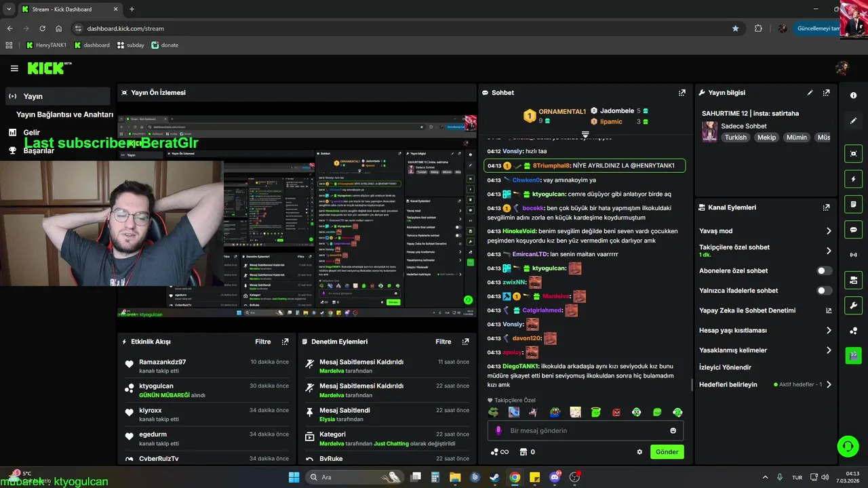The width and height of the screenshot is (868, 488).
Task: Click the purple microphone icon in message box
Action: coord(498,430)
